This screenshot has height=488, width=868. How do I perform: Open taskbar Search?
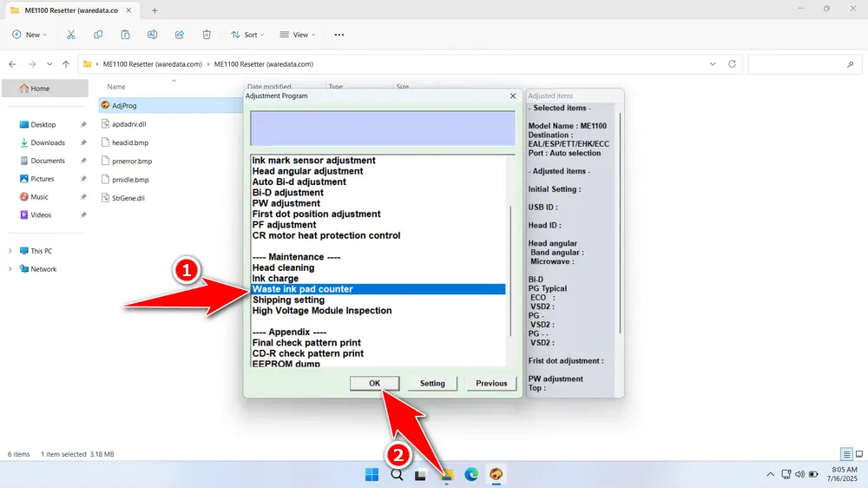pyautogui.click(x=397, y=474)
